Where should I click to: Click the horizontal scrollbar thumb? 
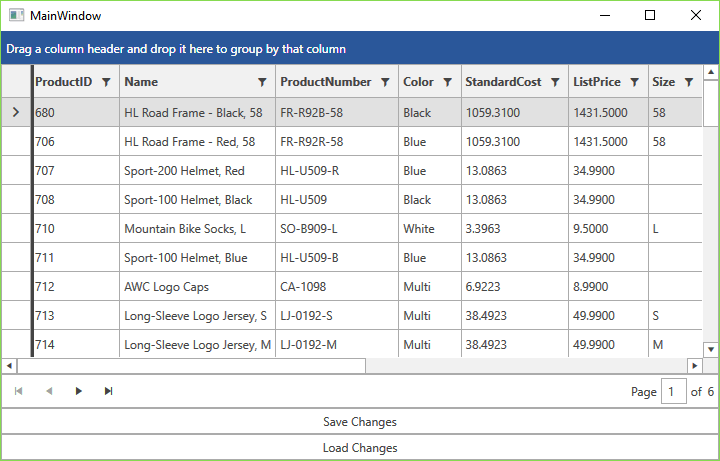[x=191, y=366]
